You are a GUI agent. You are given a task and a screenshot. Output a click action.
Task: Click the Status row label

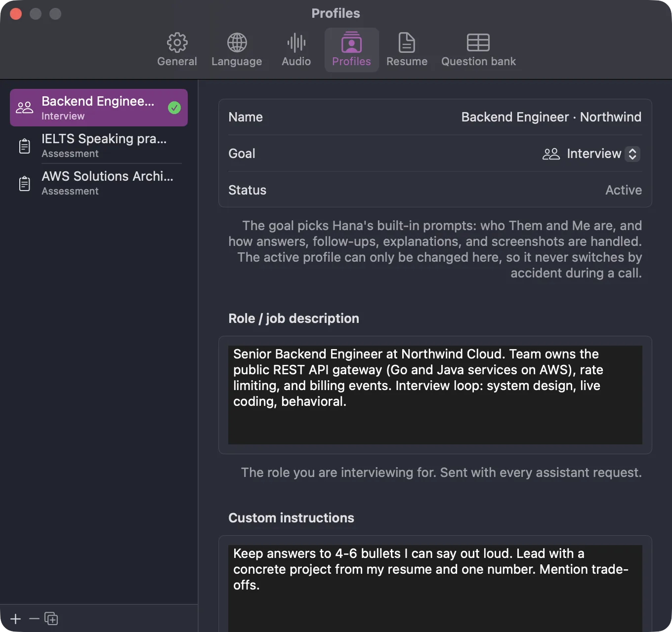247,190
